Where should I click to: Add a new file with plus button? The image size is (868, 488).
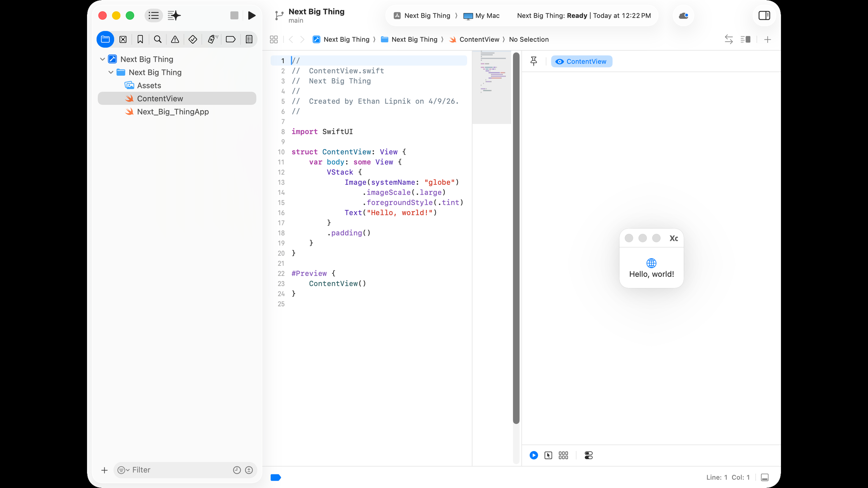[104, 470]
